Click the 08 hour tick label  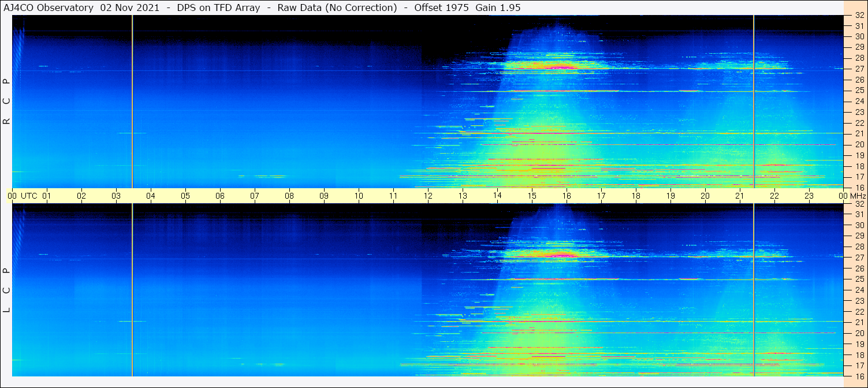point(289,196)
